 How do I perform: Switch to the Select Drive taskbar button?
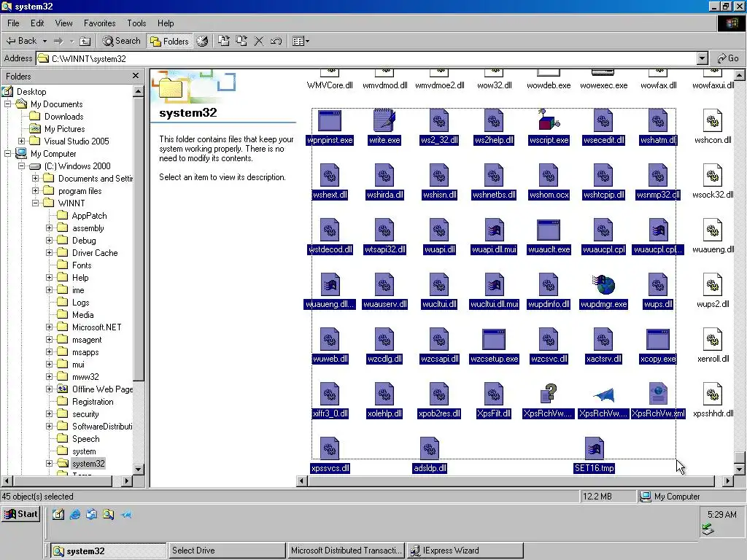(226, 551)
